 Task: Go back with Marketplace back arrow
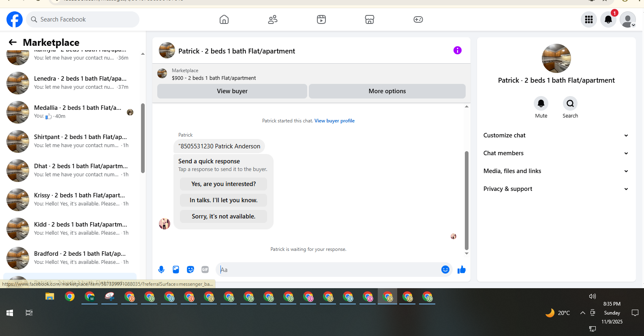pos(13,42)
